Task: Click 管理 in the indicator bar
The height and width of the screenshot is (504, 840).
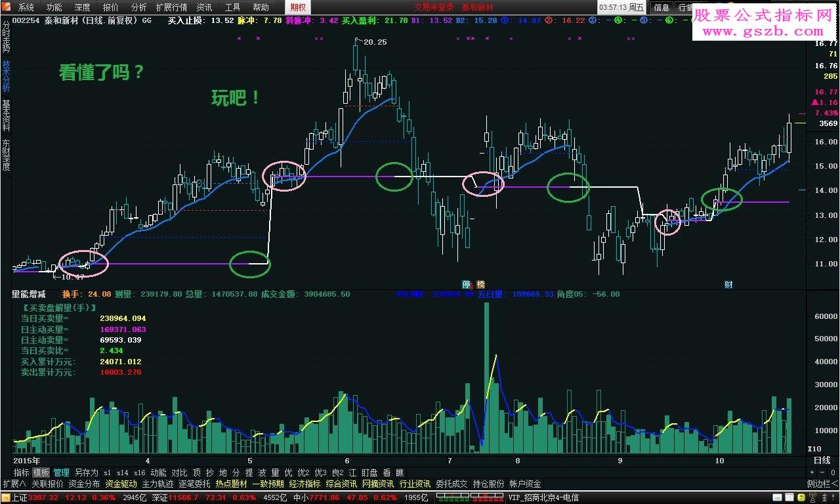Action: point(62,472)
